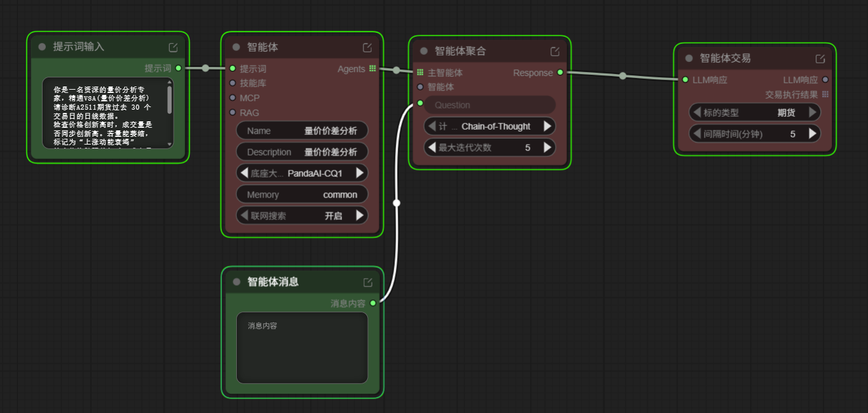Viewport: 868px width, 413px height.
Task: Change the Chain-of-Thought strategy via right arrow
Action: coord(548,126)
